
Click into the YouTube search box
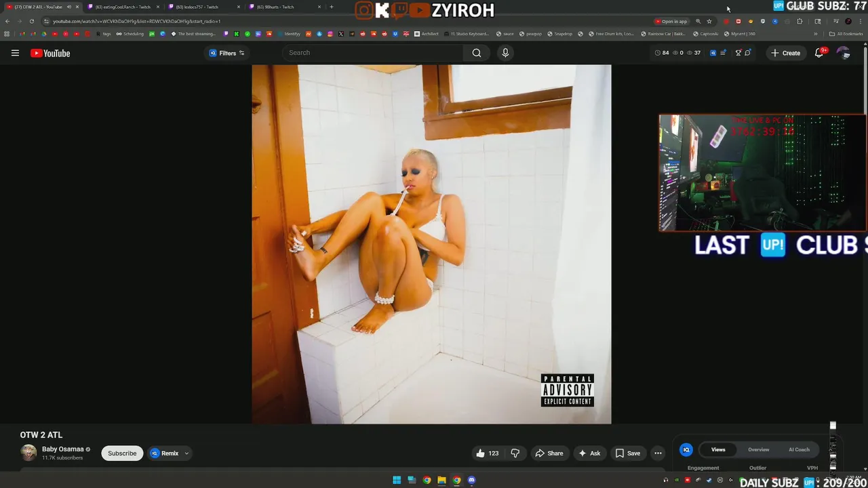(373, 53)
